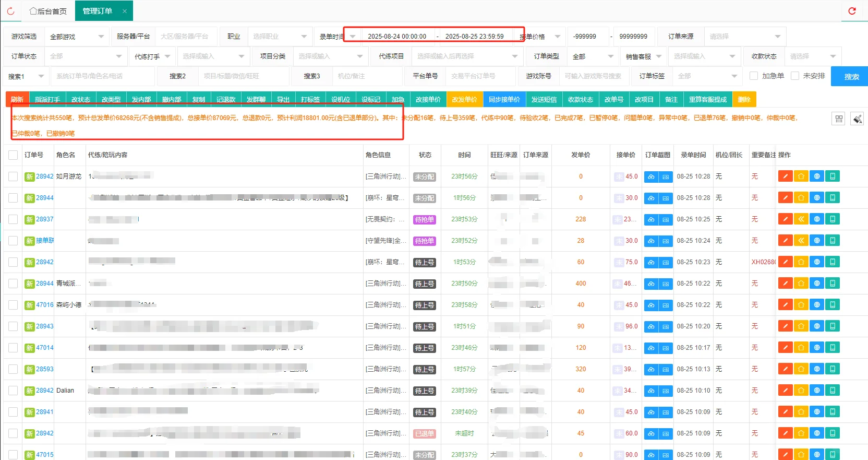
Task: Click the orange 改发单价 button
Action: point(464,99)
